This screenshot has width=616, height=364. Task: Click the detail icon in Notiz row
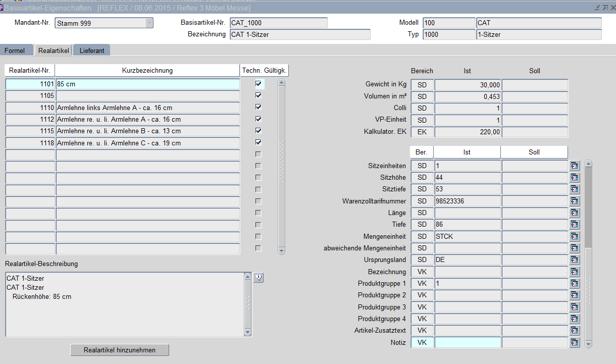(x=575, y=343)
